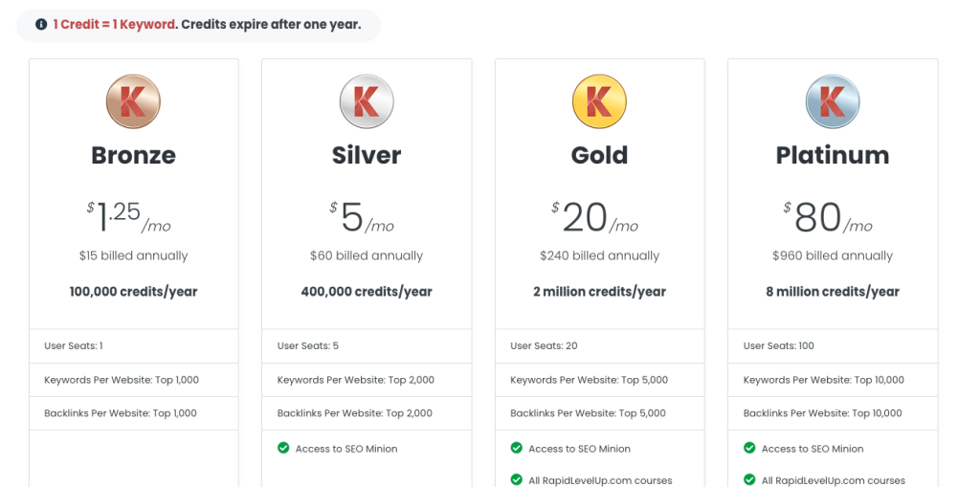Click the Silver plan coin icon
The height and width of the screenshot is (487, 980).
(x=367, y=101)
